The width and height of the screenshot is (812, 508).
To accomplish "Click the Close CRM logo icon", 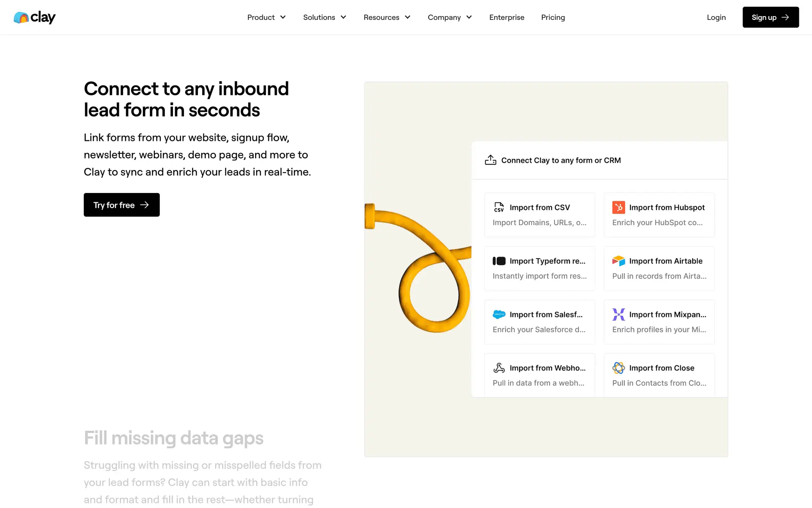I will [x=618, y=368].
